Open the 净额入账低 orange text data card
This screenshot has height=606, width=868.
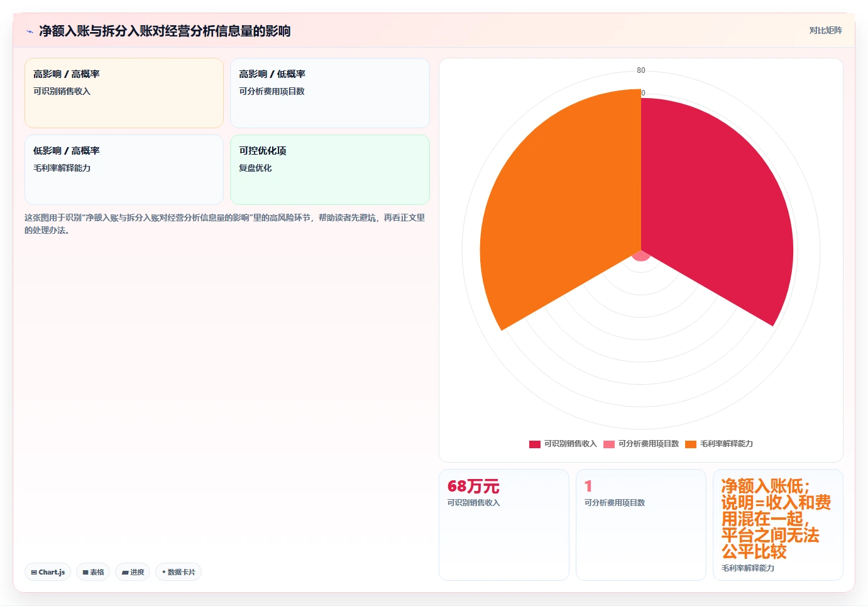778,525
